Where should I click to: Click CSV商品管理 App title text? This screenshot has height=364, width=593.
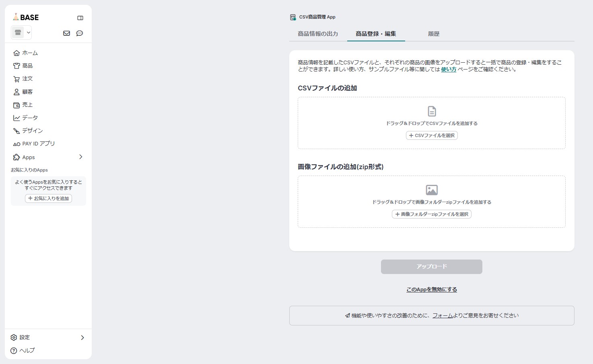coord(317,17)
